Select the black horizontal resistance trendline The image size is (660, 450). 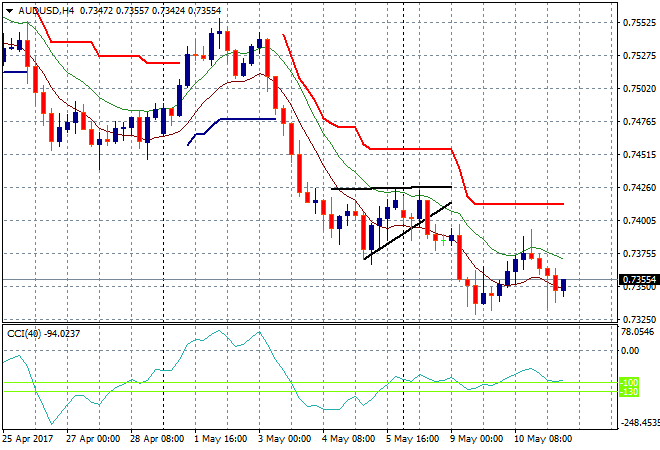pyautogui.click(x=391, y=188)
